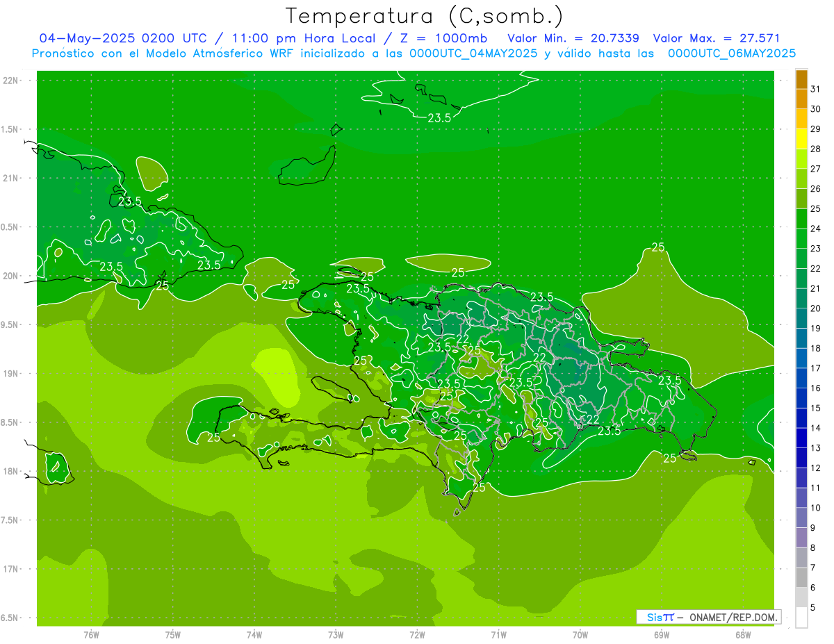Image resolution: width=834 pixels, height=644 pixels.
Task: Click the '19N' latitude label
Action: 10,373
